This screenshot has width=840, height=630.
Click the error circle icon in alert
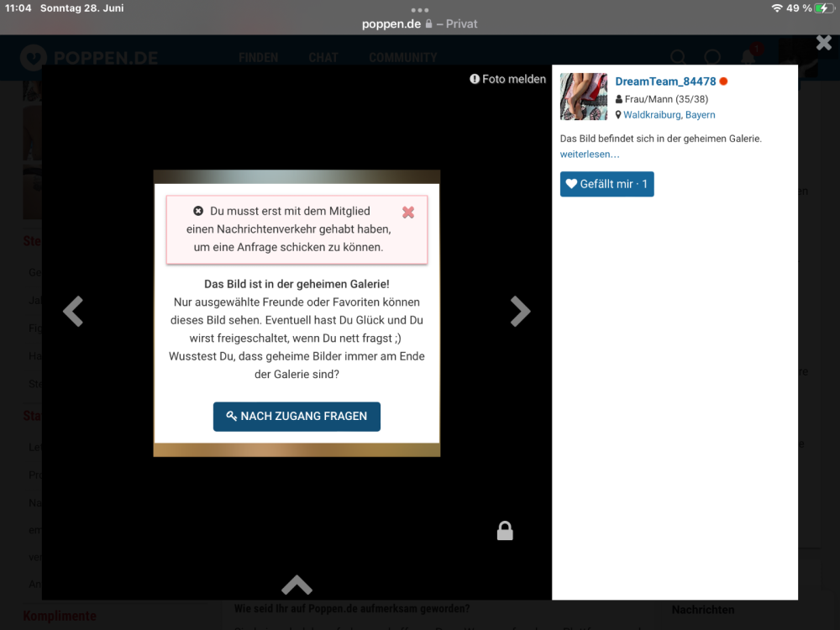(x=198, y=211)
